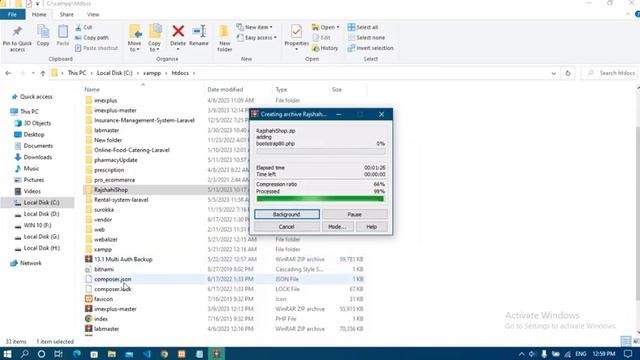
Task: Open Windows Start menu
Action: point(7,353)
